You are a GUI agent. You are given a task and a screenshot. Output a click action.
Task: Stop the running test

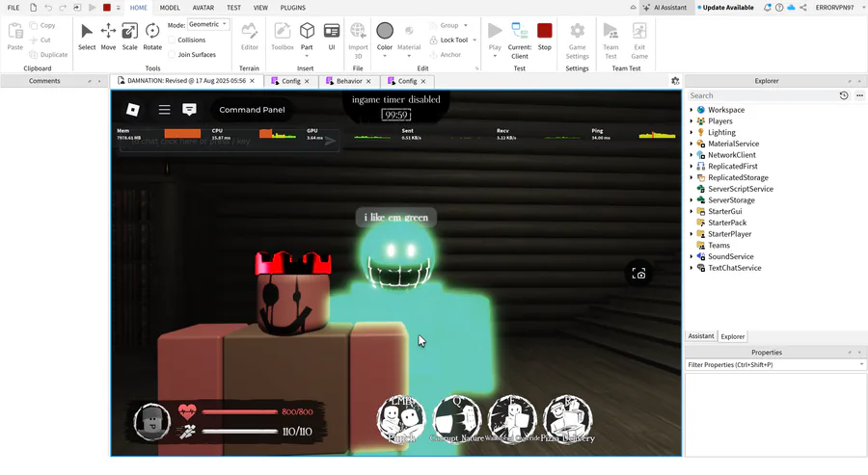pos(545,37)
